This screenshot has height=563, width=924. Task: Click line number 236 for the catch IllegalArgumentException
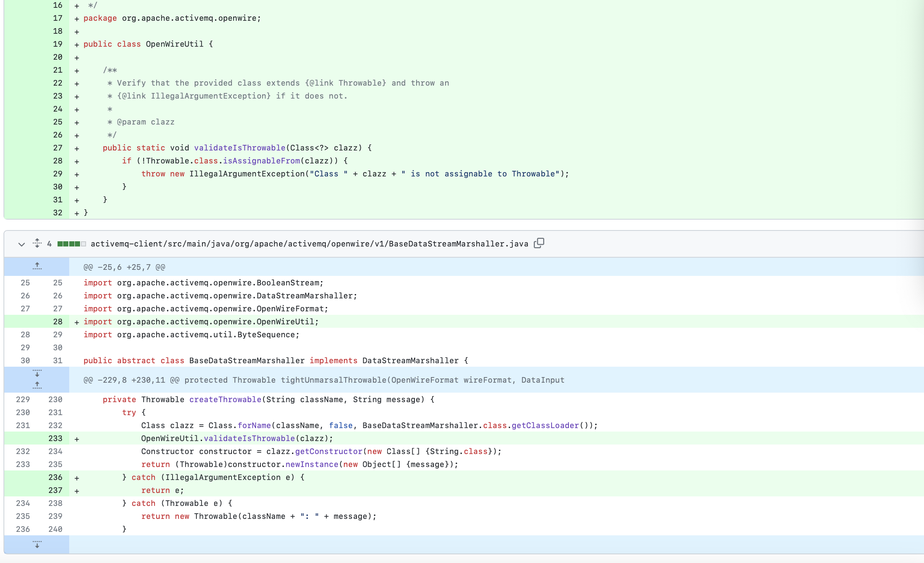pos(55,477)
